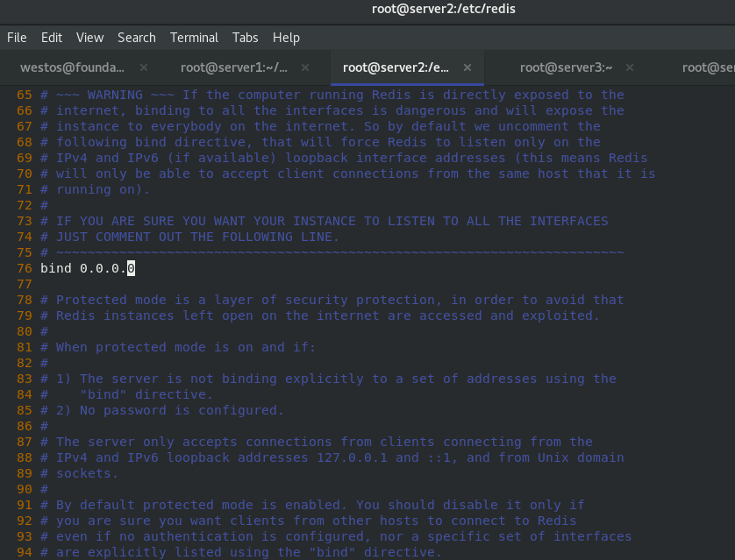Switch to the root@server3:~ tab
This screenshot has height=560, width=735.
tap(566, 67)
